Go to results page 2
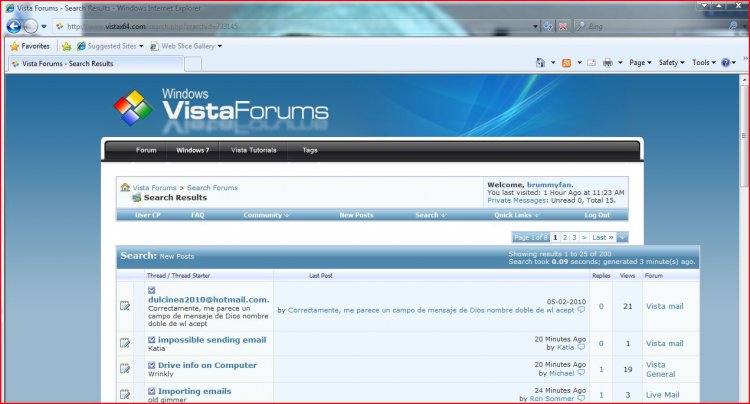 565,237
